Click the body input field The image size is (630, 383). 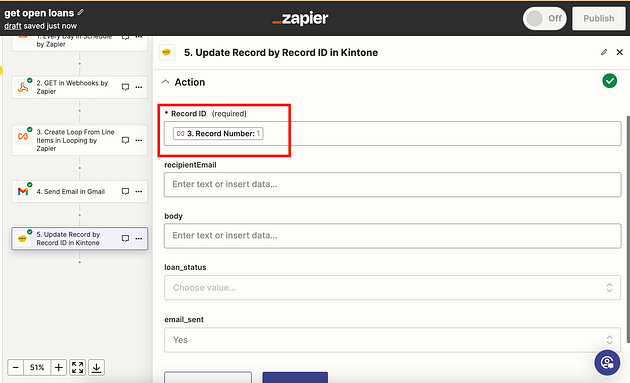coord(392,236)
